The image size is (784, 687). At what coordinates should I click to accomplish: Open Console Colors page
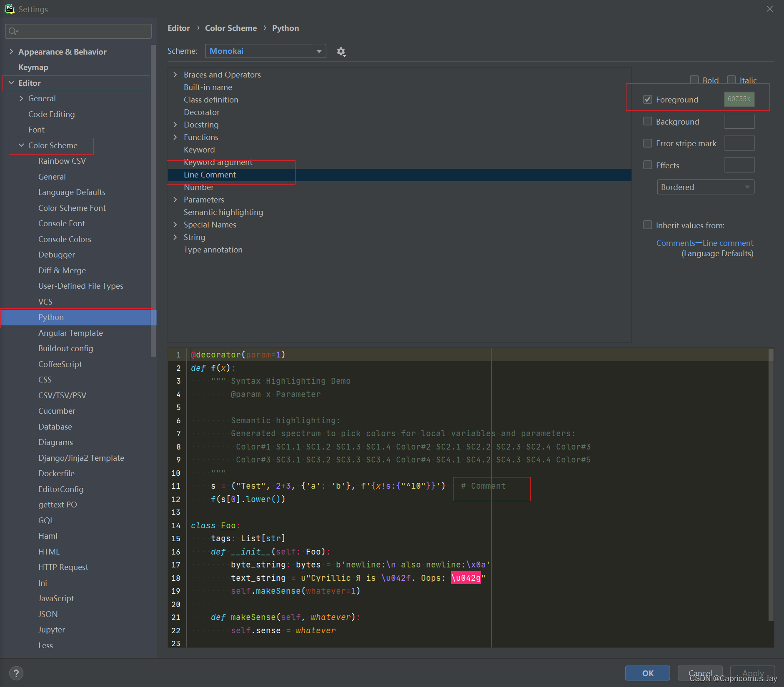tap(65, 239)
